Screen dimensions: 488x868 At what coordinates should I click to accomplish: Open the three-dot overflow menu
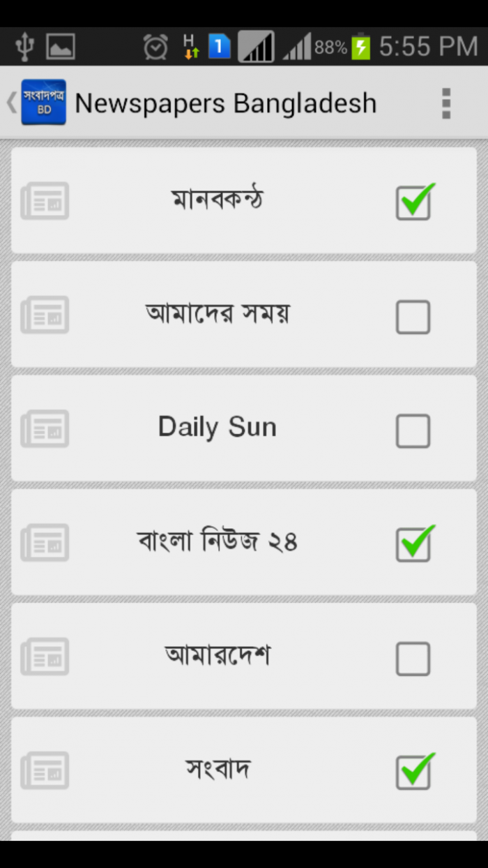(x=446, y=103)
